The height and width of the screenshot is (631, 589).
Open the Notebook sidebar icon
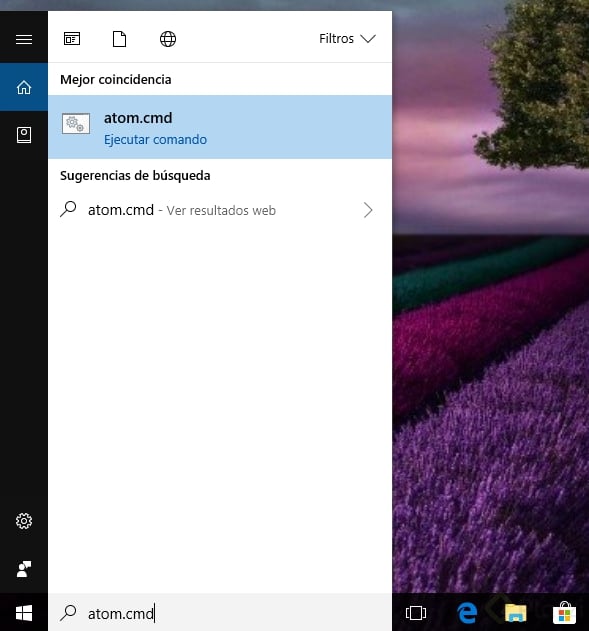[24, 135]
